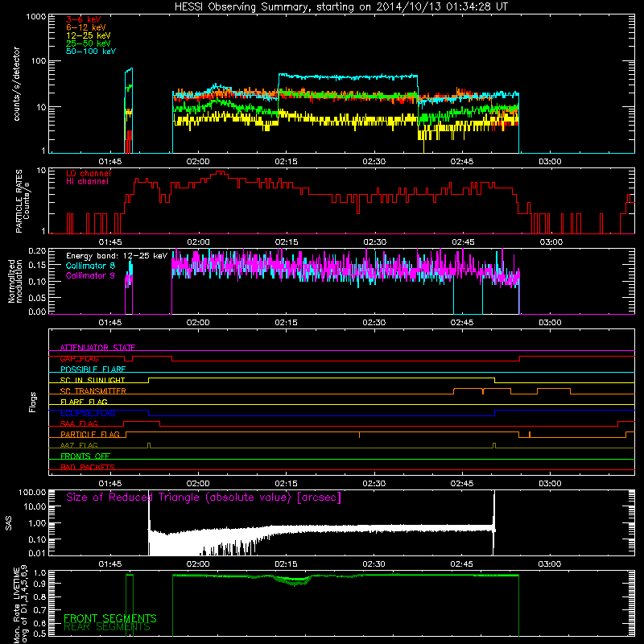Image resolution: width=644 pixels, height=644 pixels.
Task: Click the counts/s/detector axis label
Action: coord(17,84)
